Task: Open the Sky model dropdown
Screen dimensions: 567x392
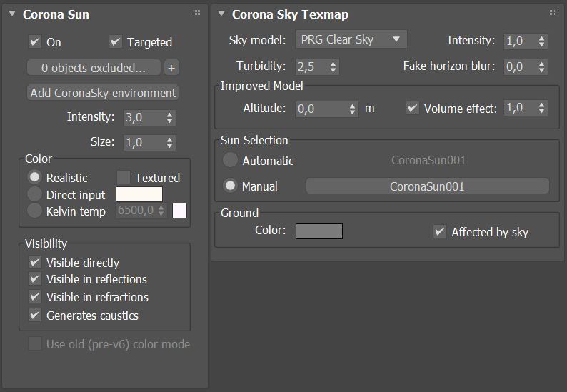Action: click(351, 39)
